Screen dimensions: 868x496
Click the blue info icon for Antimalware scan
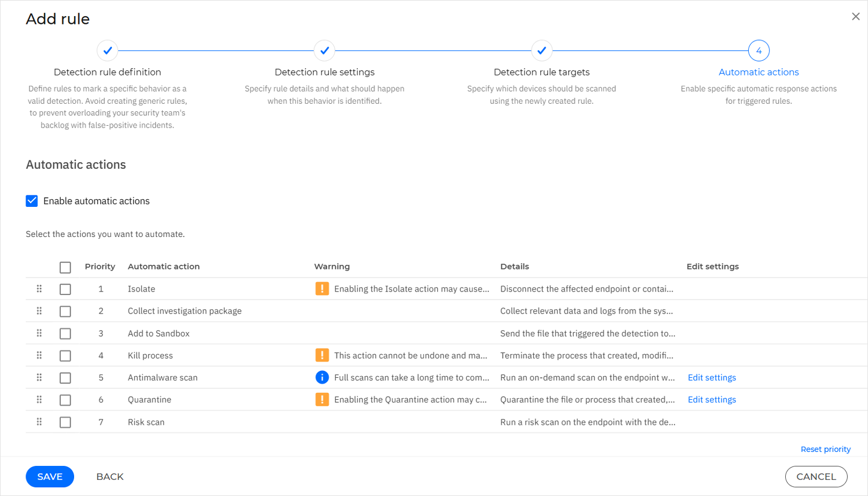(x=322, y=377)
